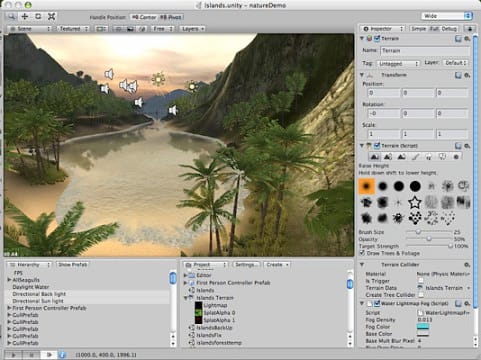
Task: Pick the orange-highlighted soft round brush
Action: coord(366,186)
